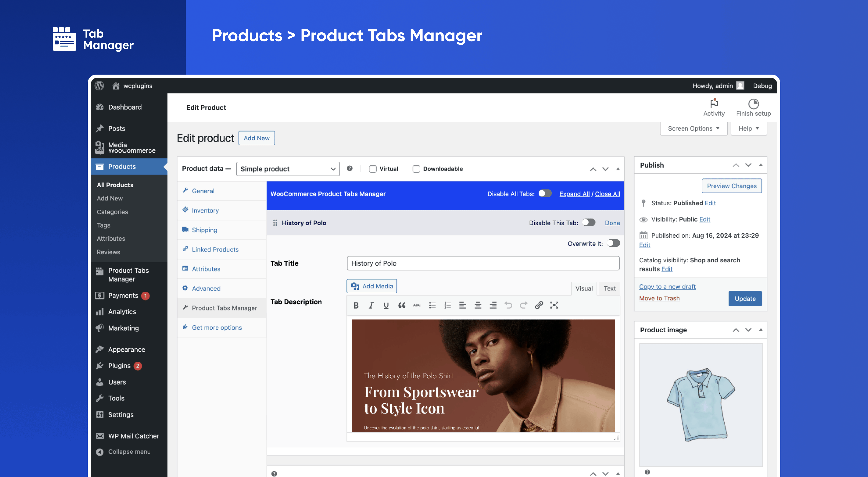
Task: Insert bulleted list in Tab Description
Action: coord(432,305)
